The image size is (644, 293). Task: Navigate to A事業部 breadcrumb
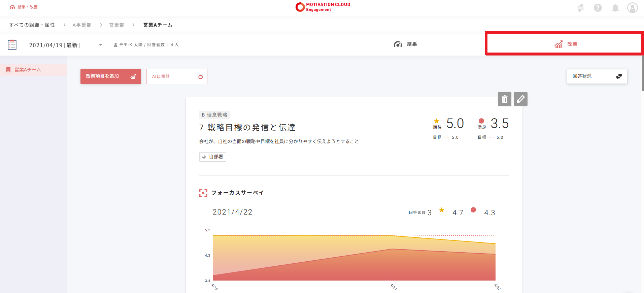[82, 25]
